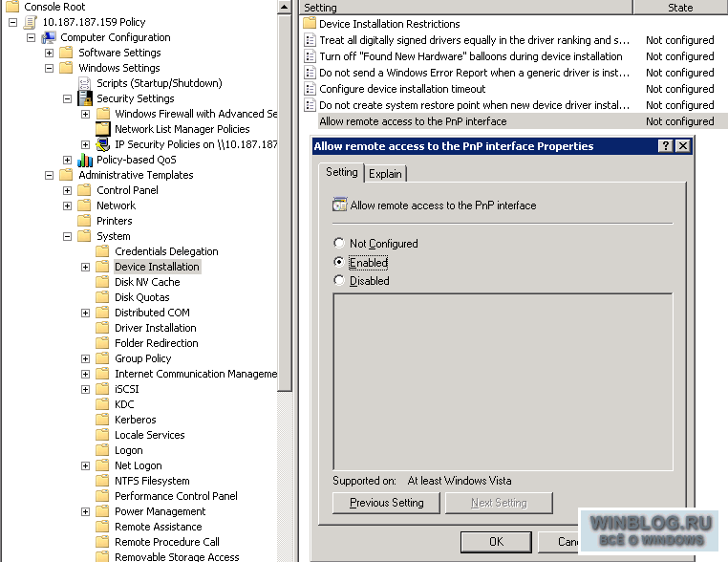Click the OK button

pyautogui.click(x=496, y=542)
